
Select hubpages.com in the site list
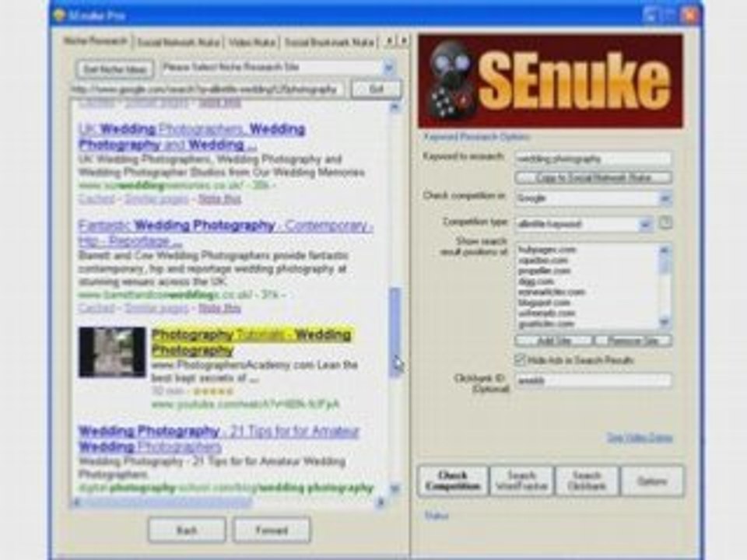547,250
